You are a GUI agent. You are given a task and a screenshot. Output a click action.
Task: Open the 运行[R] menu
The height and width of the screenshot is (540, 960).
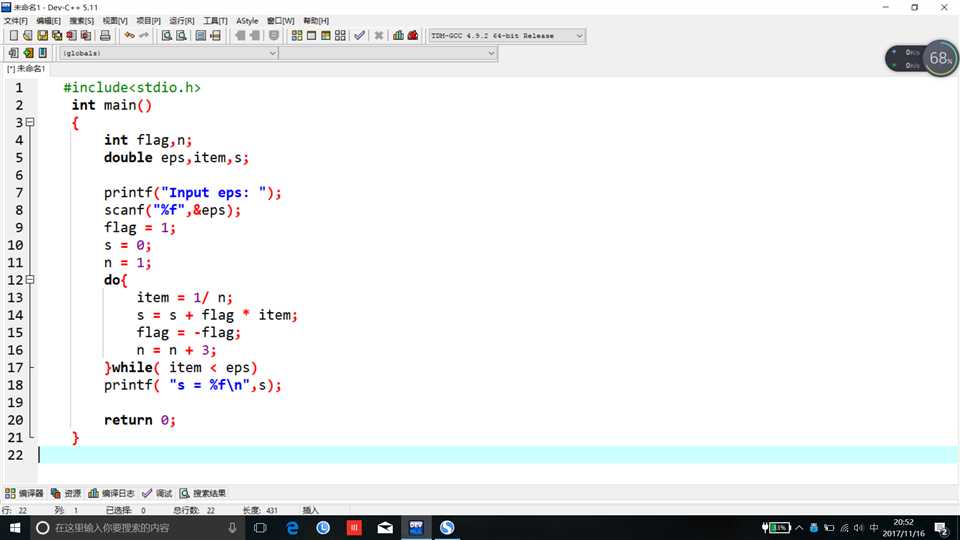pos(181,21)
